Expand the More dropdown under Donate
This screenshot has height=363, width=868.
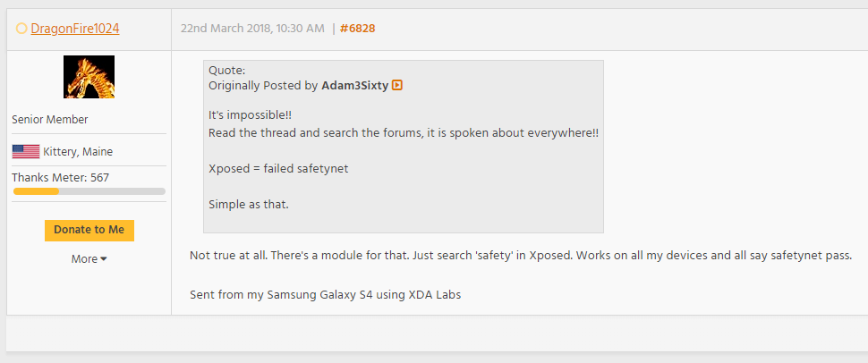coord(89,259)
